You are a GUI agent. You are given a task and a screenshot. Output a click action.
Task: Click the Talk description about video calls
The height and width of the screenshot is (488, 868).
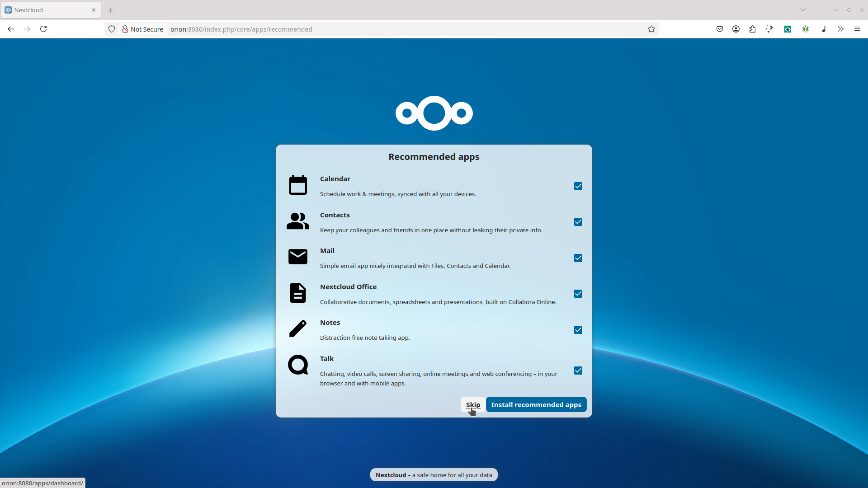coord(439,379)
